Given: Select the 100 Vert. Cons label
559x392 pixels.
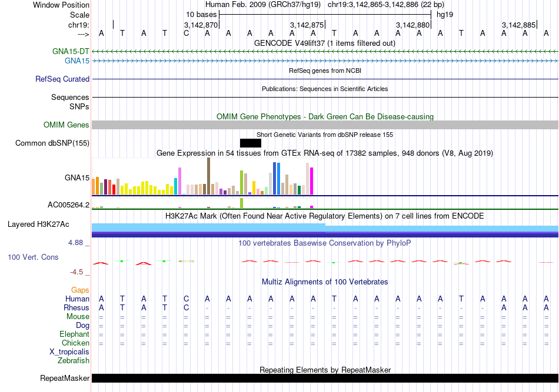Looking at the screenshot, I should coord(33,257).
